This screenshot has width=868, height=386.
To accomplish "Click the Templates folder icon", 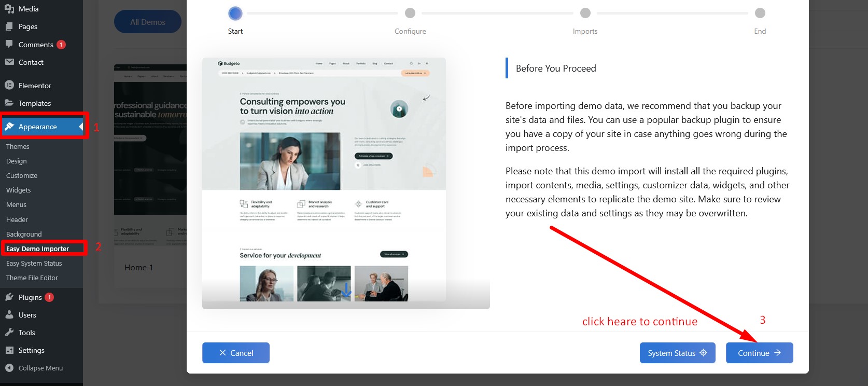I will click(9, 103).
